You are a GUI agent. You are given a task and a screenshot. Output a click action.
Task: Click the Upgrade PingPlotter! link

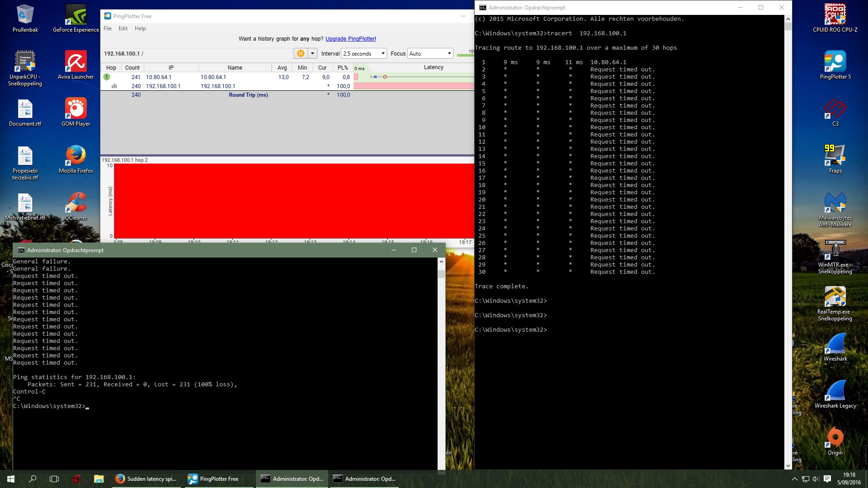[x=350, y=39]
